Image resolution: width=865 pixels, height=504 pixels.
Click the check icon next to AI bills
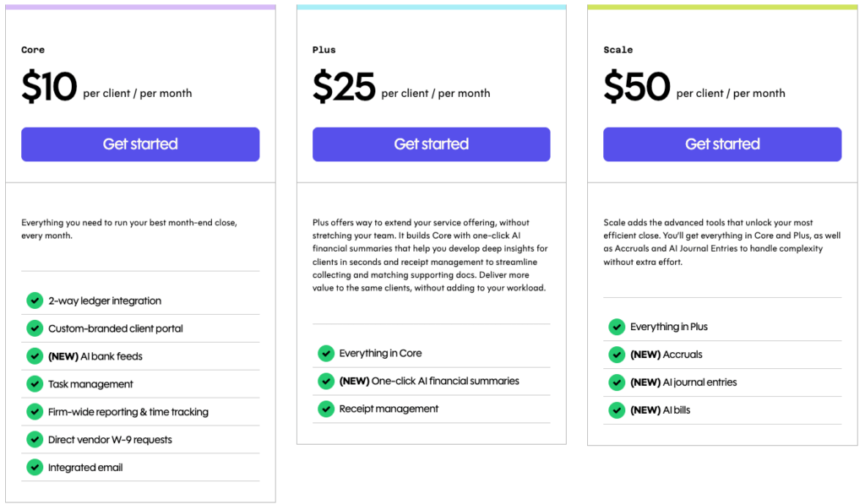coord(617,410)
